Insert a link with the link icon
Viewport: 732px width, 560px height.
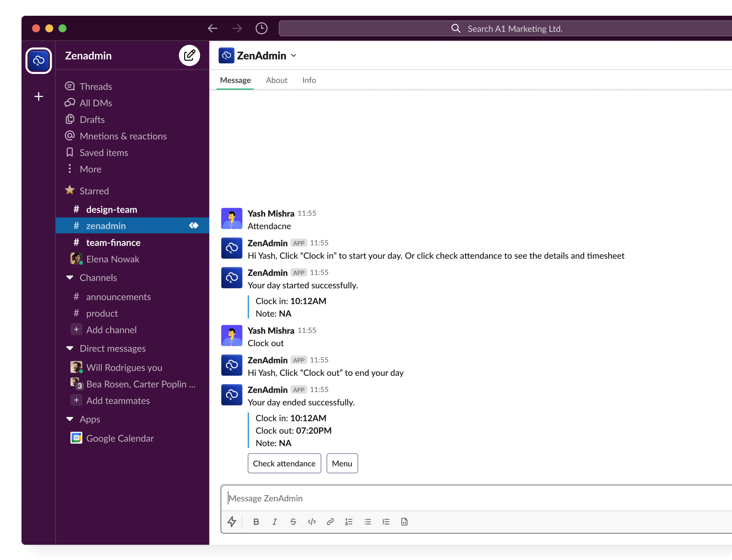tap(330, 521)
